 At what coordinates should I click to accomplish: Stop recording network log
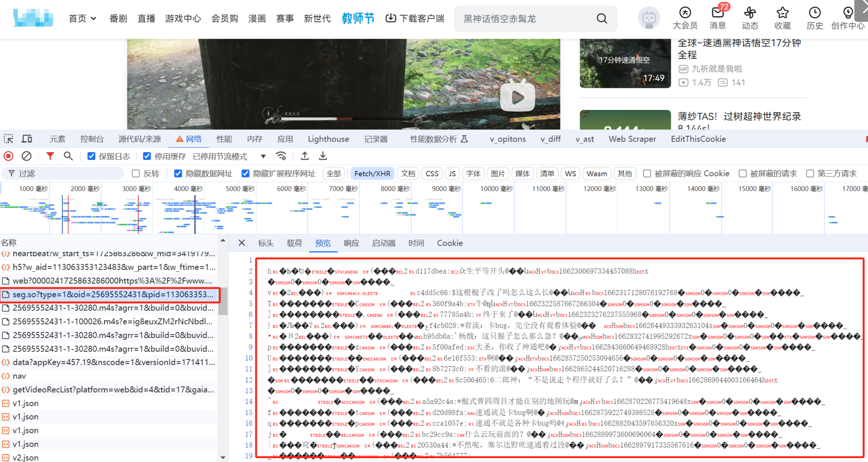point(8,156)
